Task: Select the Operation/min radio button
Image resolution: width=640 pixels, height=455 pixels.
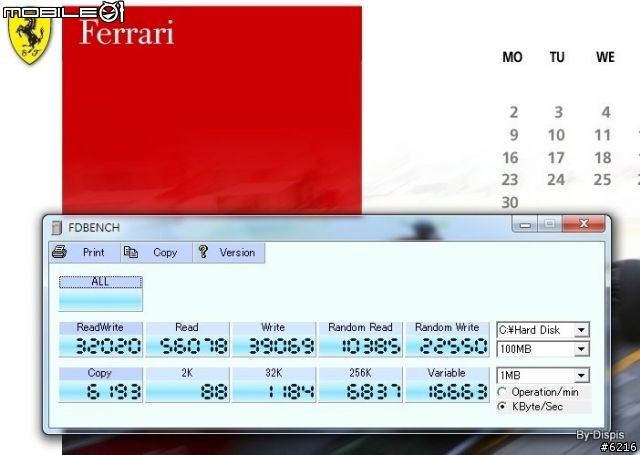Action: coord(502,392)
